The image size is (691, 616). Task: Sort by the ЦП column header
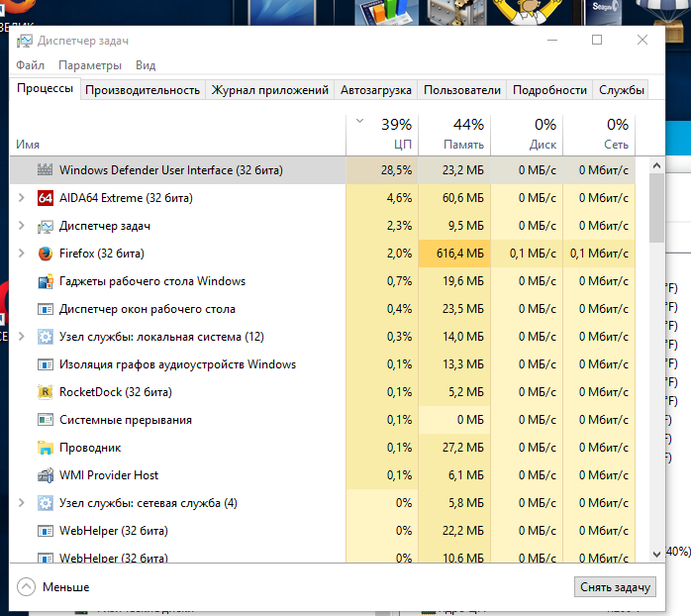coord(382,135)
